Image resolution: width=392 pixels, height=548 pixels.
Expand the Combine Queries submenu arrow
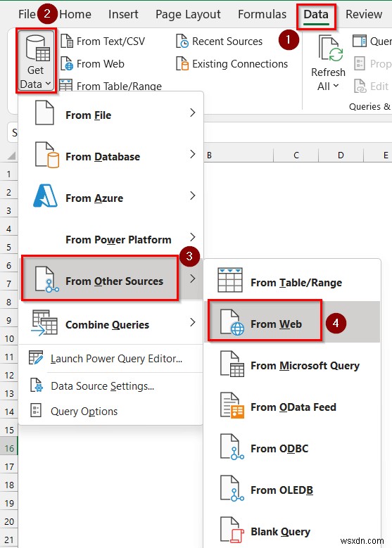193,322
